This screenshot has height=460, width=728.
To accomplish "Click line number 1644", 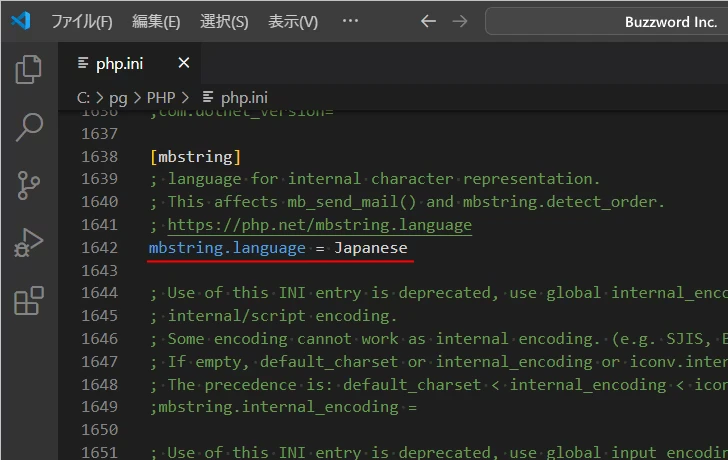I will pyautogui.click(x=99, y=293).
